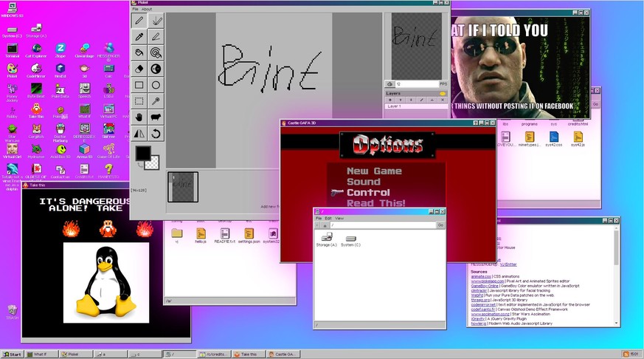Open settings.json file in explorer
This screenshot has height=359, width=644.
pyautogui.click(x=249, y=236)
